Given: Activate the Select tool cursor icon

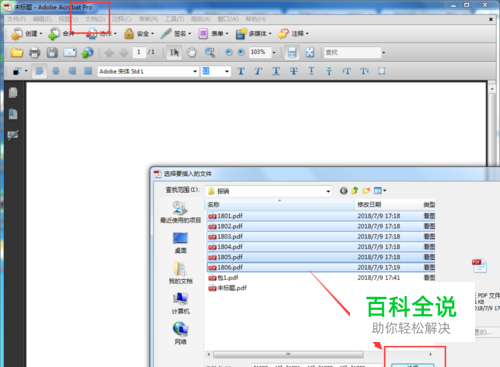Looking at the screenshot, I should (174, 53).
